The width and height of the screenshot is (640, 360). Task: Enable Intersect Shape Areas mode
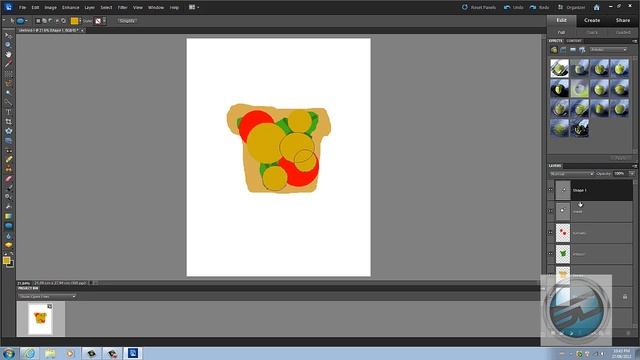click(57, 20)
